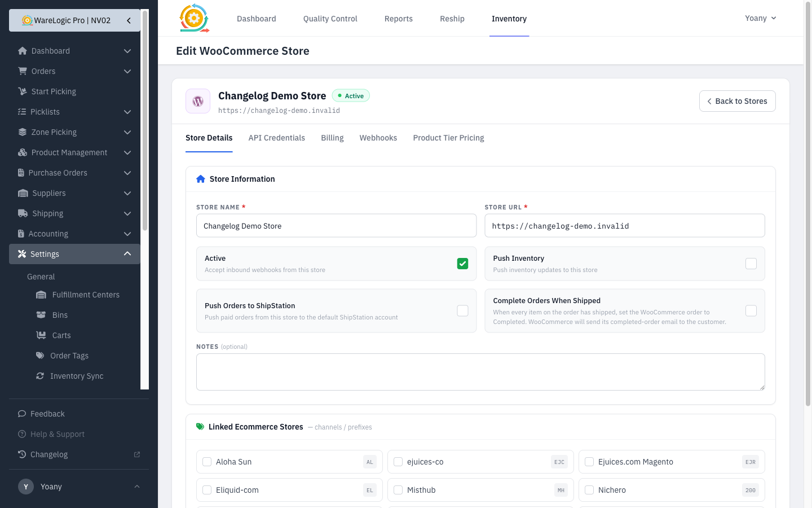Click the Carts icon in Settings submenu

[x=41, y=335]
